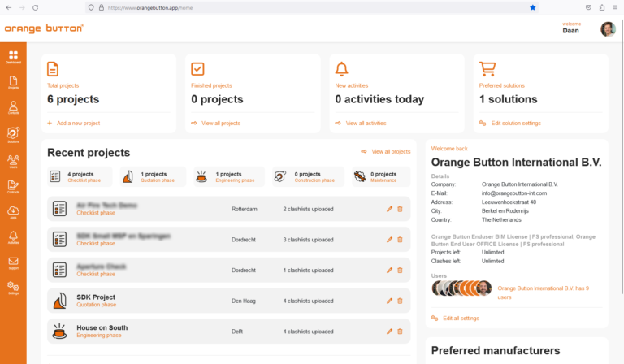The image size is (624, 364).
Task: Filter by 1 projects Engineering phase
Action: click(229, 176)
